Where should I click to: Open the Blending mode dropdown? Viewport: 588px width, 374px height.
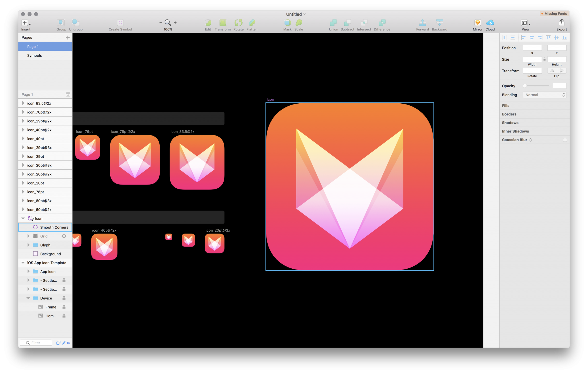point(544,95)
